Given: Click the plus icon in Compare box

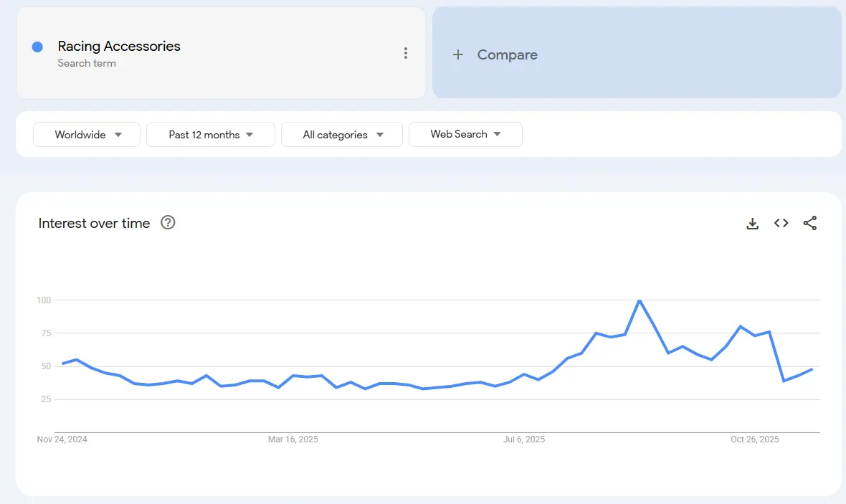Looking at the screenshot, I should (458, 54).
